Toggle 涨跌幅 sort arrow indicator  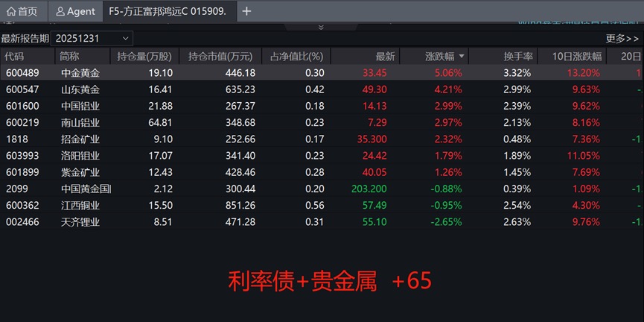(462, 57)
